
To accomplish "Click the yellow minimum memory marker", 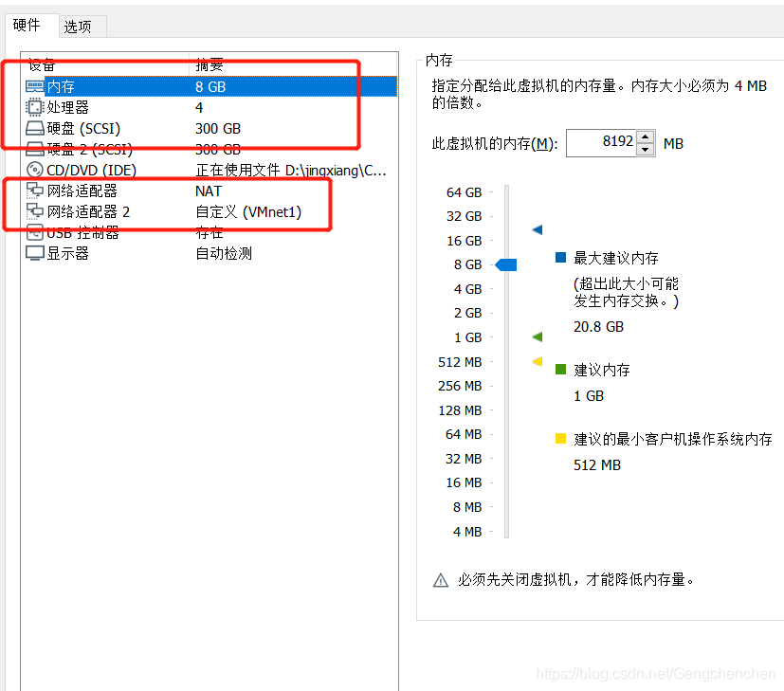I will [538, 361].
